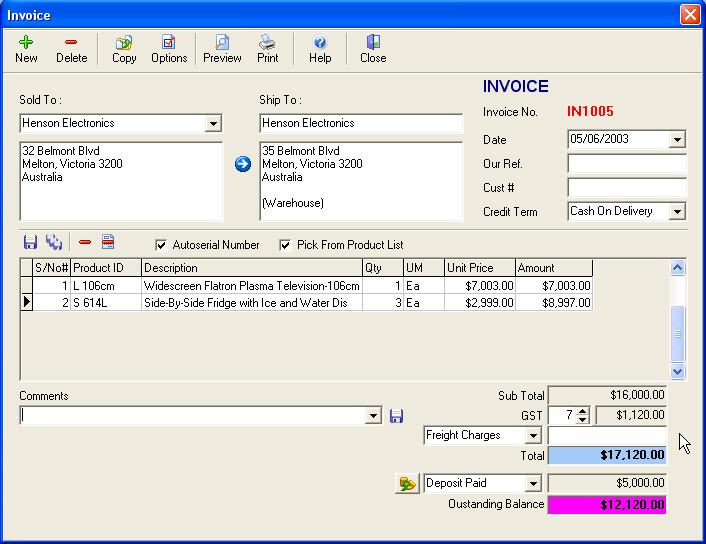Click invoice number IN1005
Viewport: 706px width, 544px height.
point(590,111)
